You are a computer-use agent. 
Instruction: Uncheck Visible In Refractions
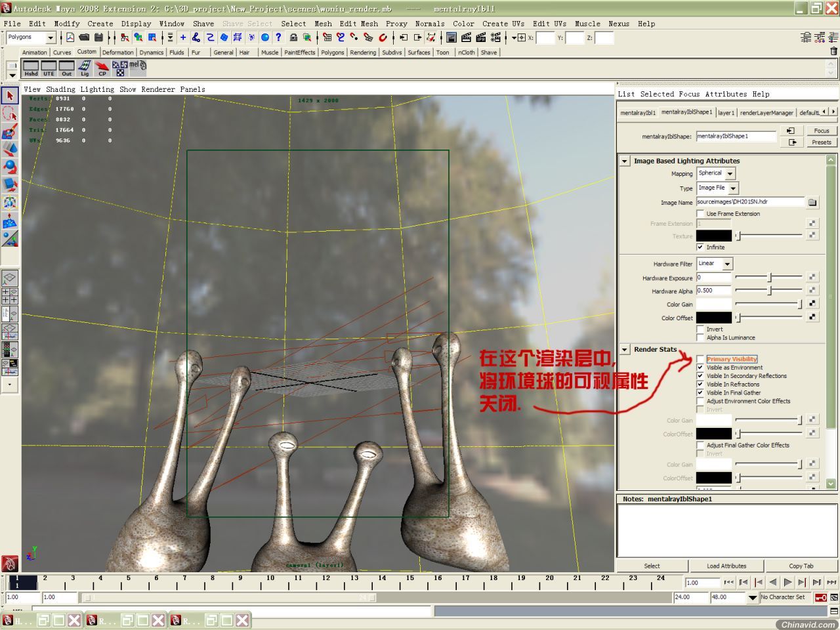point(700,385)
